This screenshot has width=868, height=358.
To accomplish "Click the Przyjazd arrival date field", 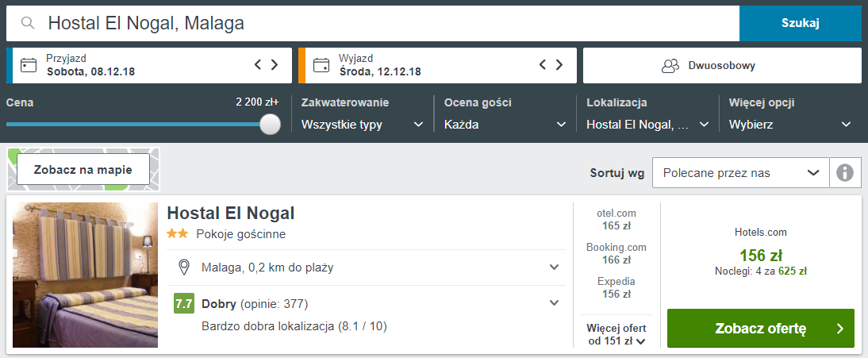I will [149, 65].
